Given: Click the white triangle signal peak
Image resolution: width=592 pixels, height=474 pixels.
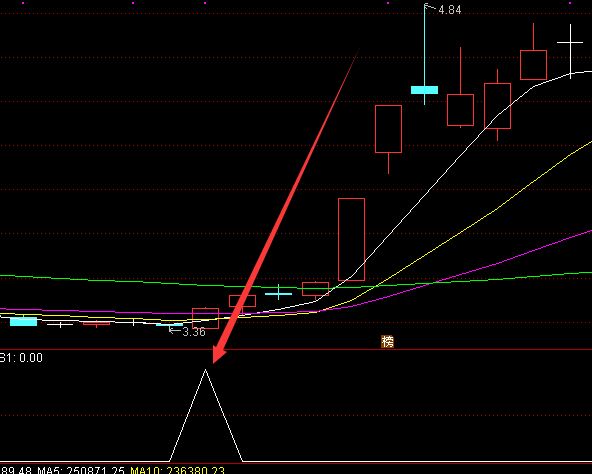Looking at the screenshot, I should tap(206, 415).
